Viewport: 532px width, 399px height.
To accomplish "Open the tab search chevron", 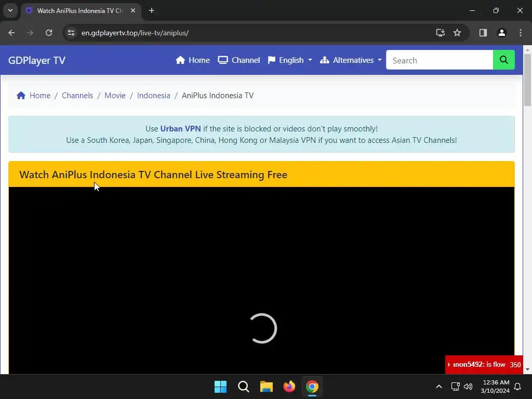I will [x=10, y=10].
